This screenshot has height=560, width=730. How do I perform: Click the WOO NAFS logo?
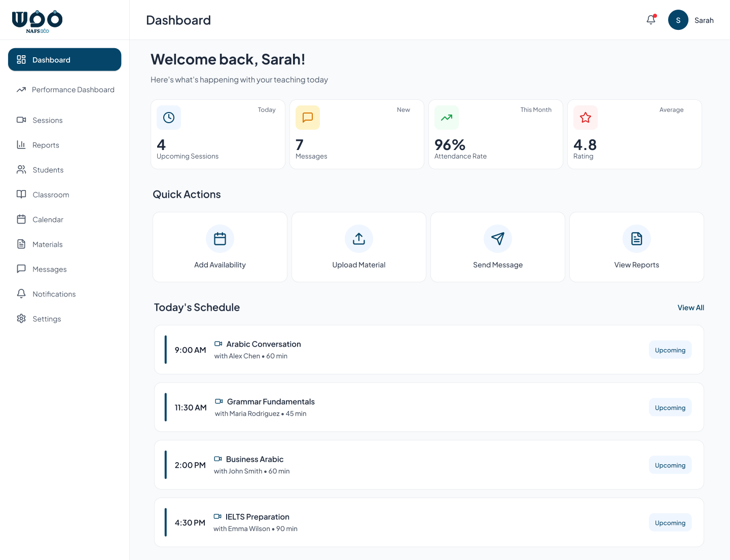[x=37, y=20]
